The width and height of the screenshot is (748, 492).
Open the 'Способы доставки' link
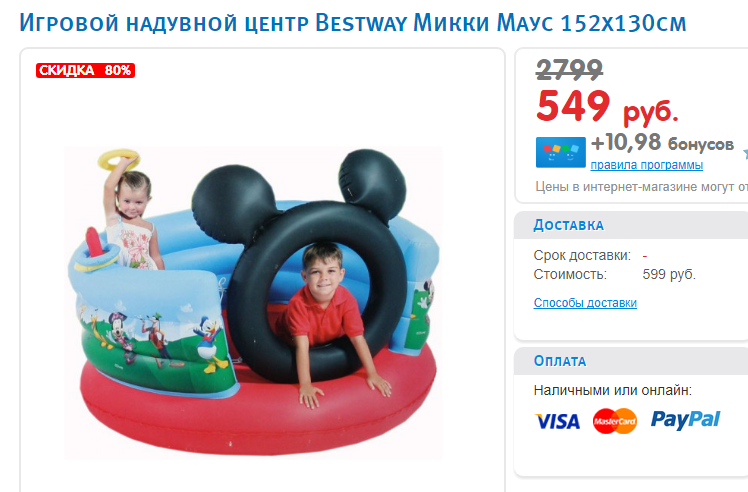(585, 303)
